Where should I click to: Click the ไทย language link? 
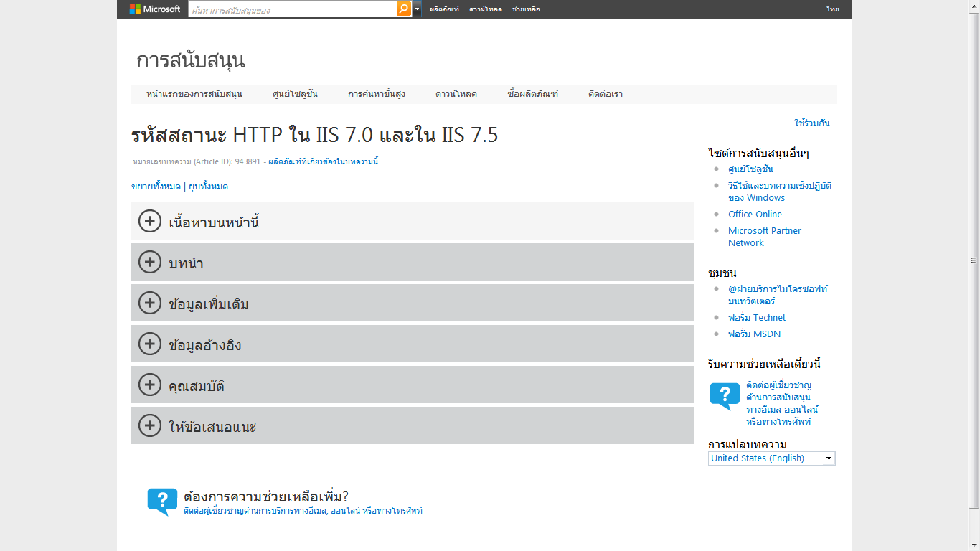point(832,9)
